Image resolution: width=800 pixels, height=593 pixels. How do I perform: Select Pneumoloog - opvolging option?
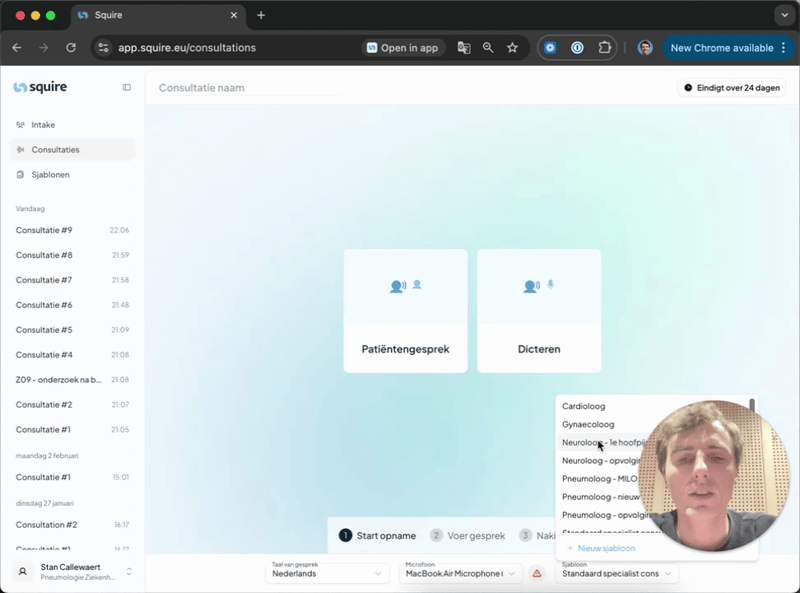[x=605, y=515]
